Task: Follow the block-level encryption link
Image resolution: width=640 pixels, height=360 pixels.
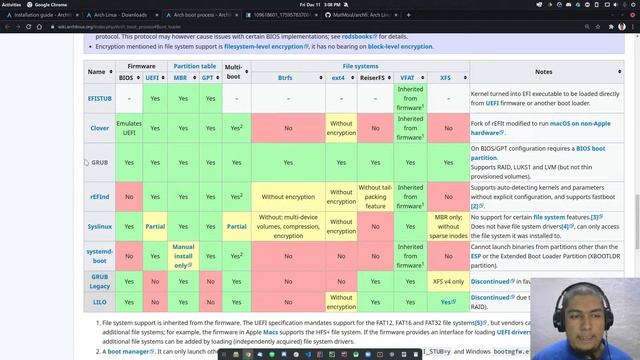Action: 400,47
